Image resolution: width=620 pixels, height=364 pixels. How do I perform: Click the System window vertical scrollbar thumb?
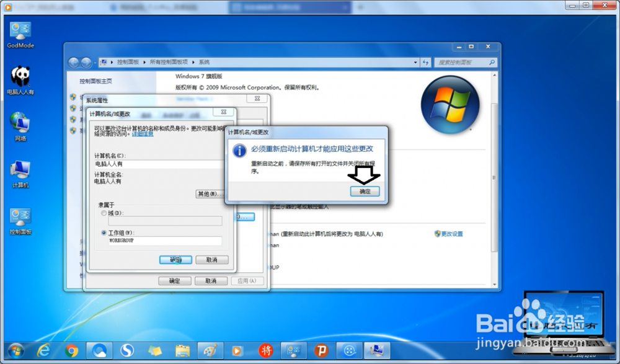[x=494, y=177]
